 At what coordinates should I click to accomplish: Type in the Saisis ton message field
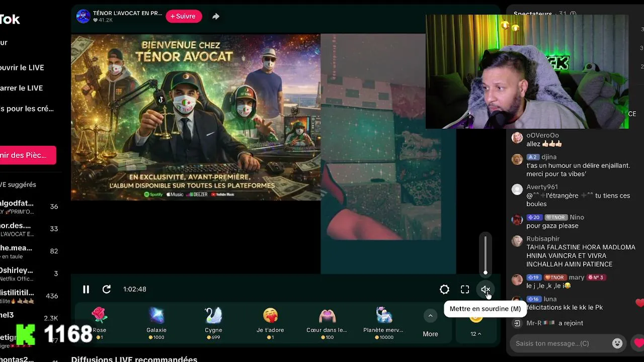[x=558, y=343]
